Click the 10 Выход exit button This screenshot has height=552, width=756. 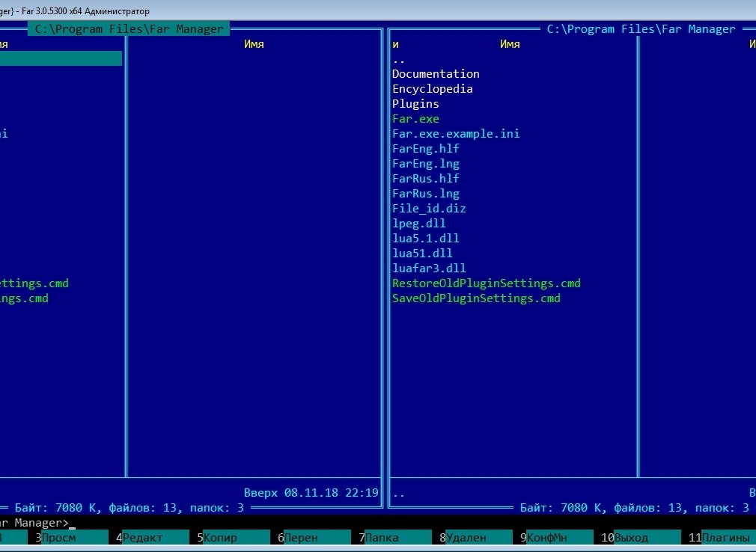641,537
